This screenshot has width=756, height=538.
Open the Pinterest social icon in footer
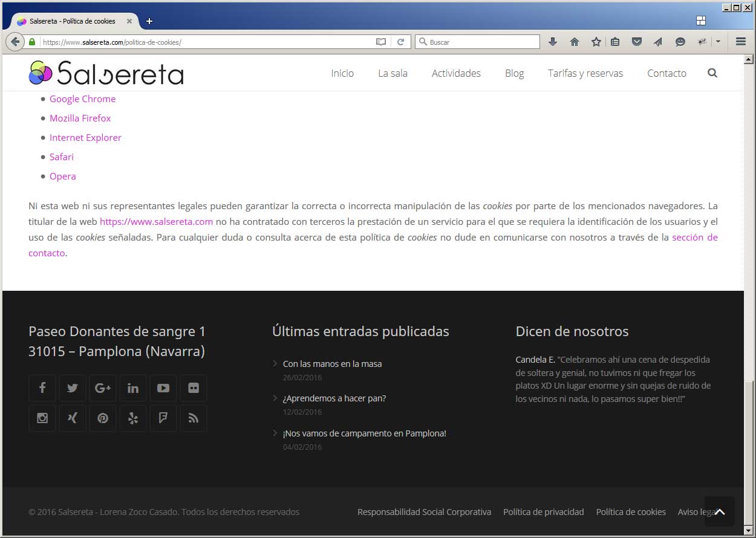[x=103, y=418]
